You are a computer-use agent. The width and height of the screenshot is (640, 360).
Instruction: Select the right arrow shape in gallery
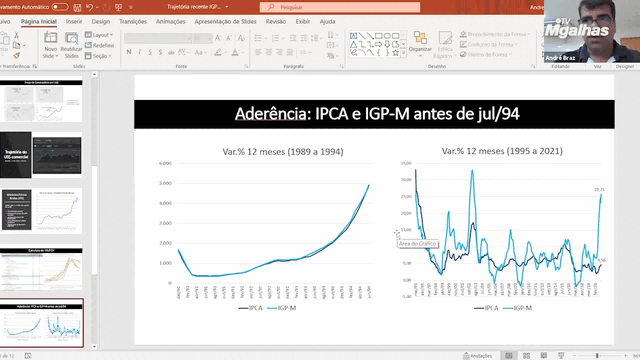[379, 44]
